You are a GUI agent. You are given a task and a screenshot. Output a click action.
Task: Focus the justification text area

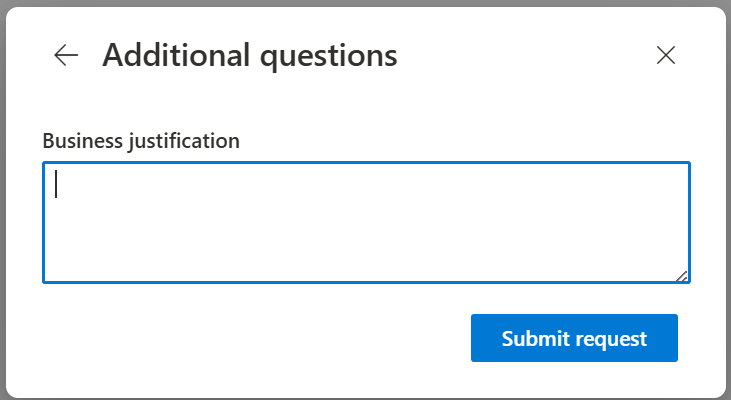click(x=366, y=222)
